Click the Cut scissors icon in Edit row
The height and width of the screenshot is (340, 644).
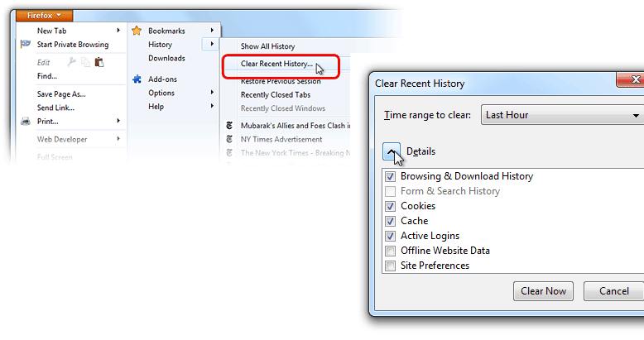[x=71, y=62]
